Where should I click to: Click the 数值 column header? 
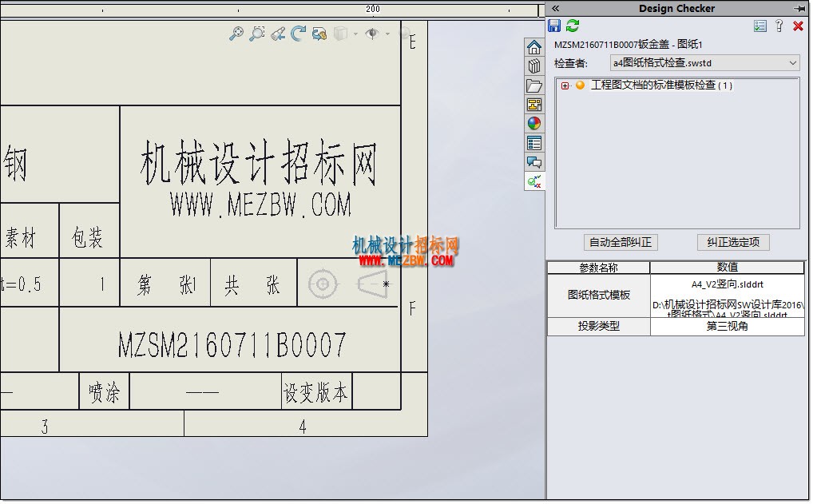727,268
